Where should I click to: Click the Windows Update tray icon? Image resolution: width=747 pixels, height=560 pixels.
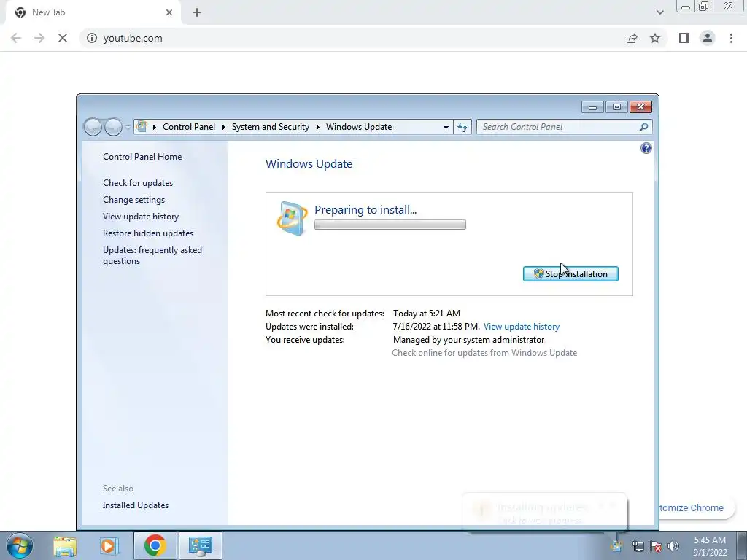click(x=616, y=546)
